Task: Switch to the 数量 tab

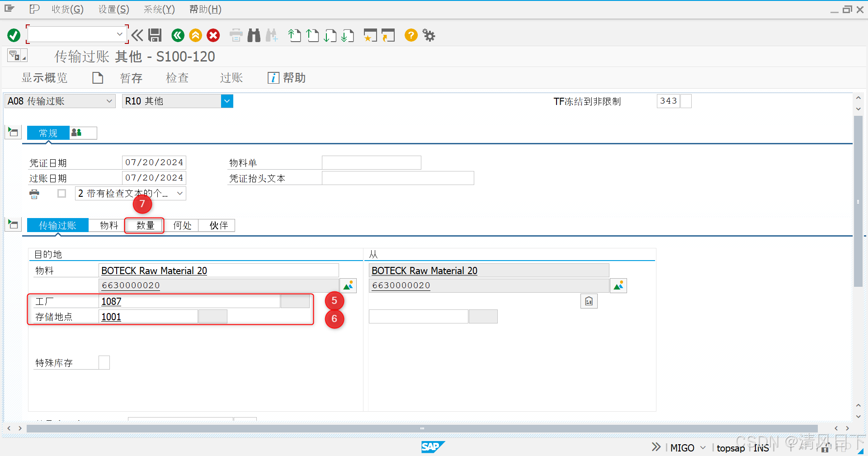Action: click(145, 225)
